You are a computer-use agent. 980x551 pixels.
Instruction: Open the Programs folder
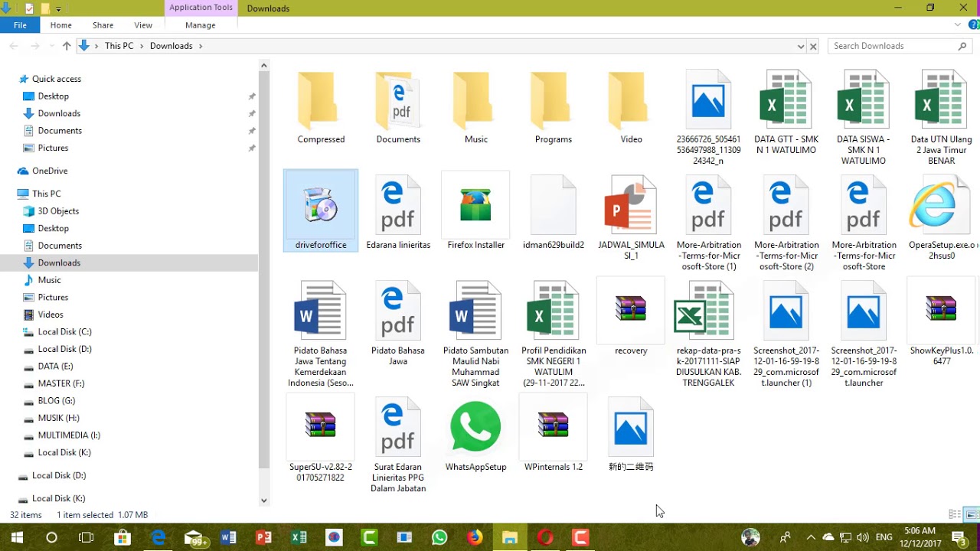click(554, 108)
